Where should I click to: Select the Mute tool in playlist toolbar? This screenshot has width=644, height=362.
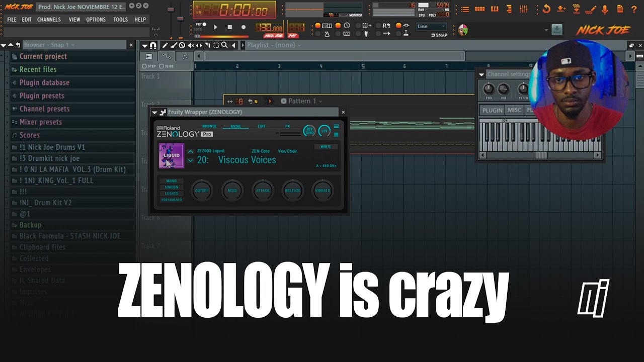191,45
